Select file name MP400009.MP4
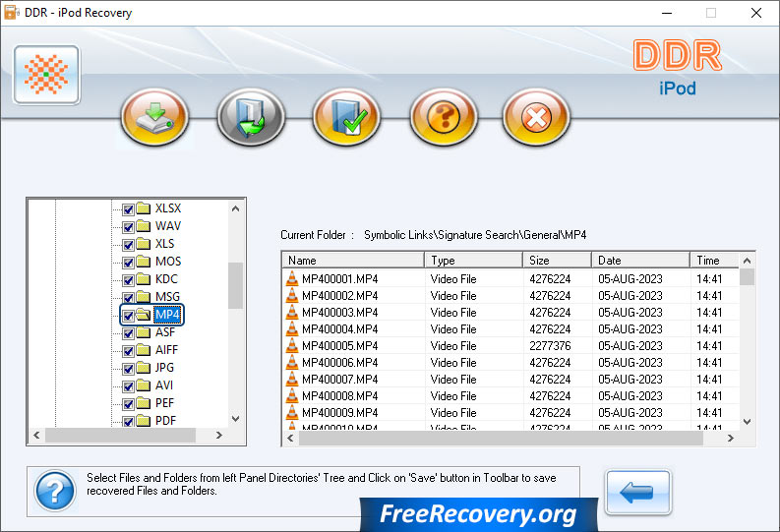This screenshot has height=532, width=780. coord(339,413)
